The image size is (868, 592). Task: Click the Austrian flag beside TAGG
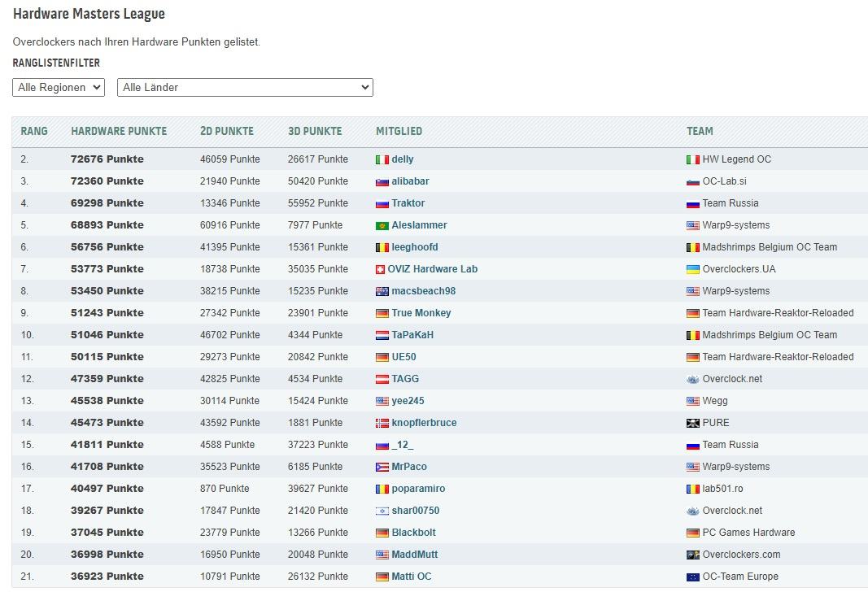click(382, 380)
